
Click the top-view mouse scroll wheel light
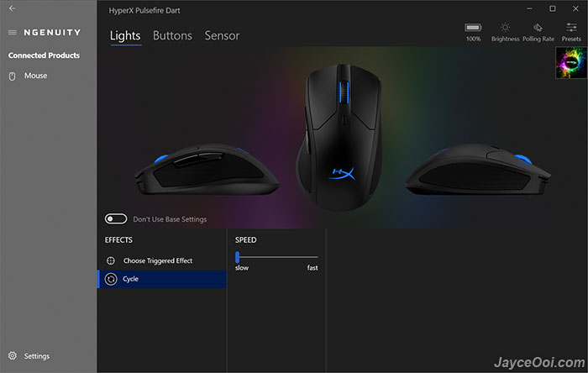click(344, 92)
